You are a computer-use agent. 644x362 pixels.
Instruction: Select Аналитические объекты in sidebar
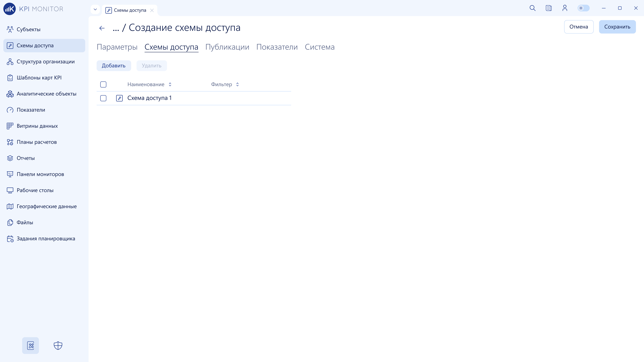(44, 94)
